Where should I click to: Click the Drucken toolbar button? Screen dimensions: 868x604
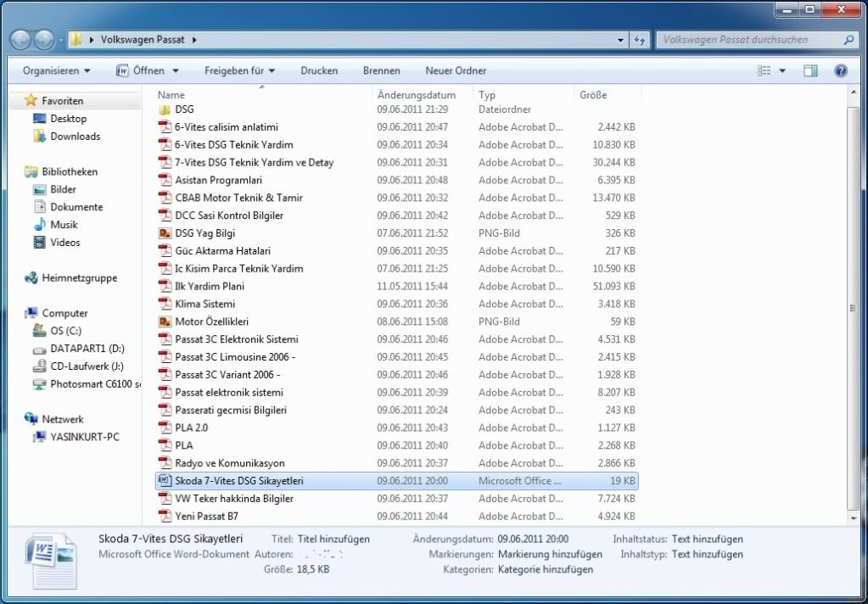(319, 71)
